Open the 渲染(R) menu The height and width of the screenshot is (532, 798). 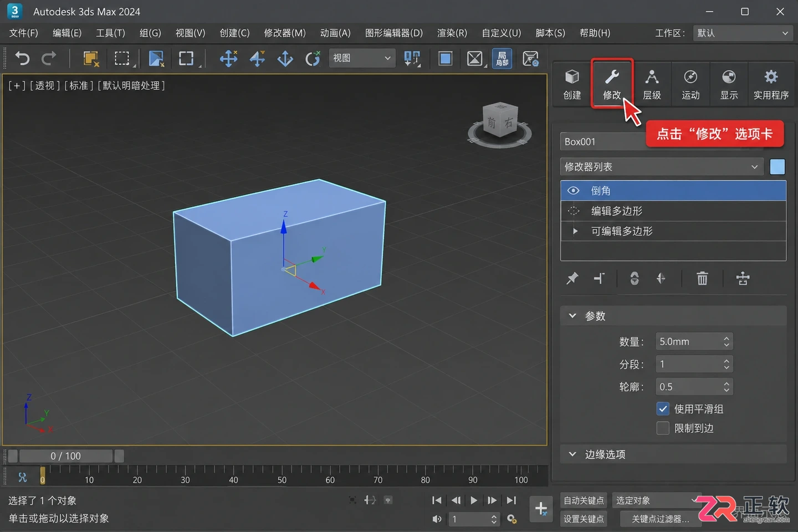pyautogui.click(x=452, y=33)
